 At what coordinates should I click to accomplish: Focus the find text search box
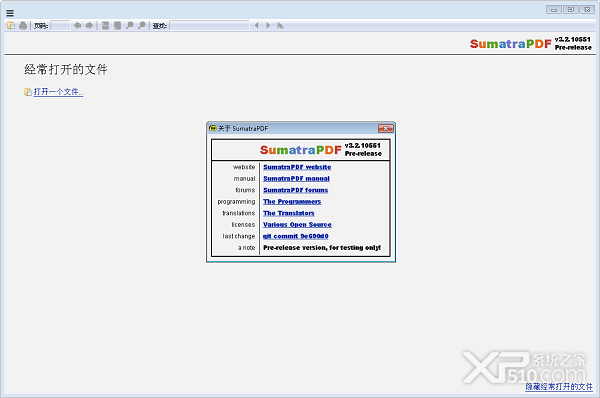209,26
